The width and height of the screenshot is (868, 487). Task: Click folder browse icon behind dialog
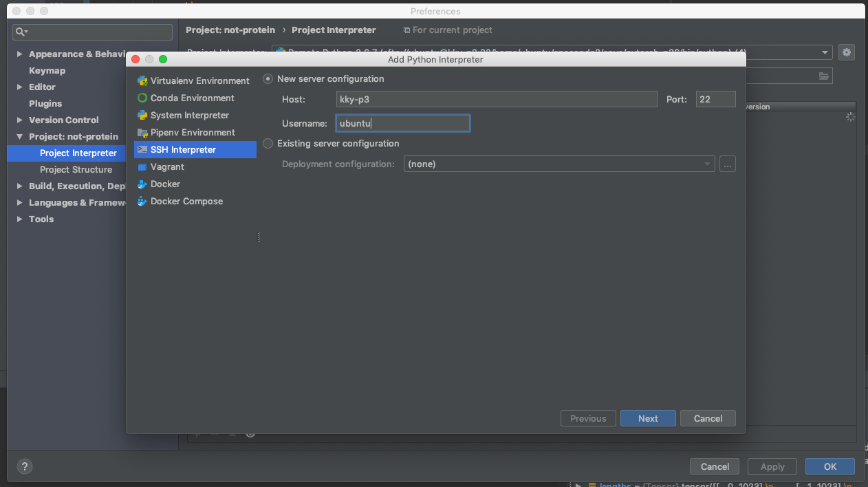tap(823, 76)
